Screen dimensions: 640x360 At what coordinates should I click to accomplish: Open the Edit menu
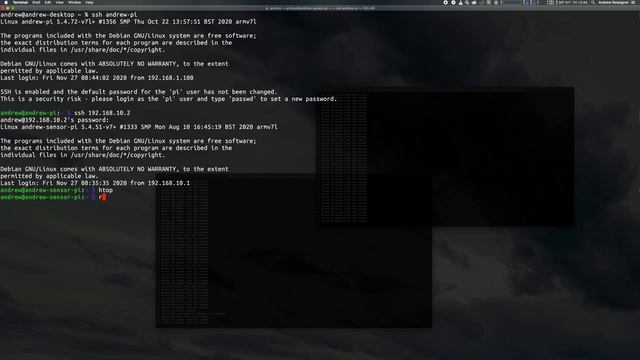coord(48,2)
